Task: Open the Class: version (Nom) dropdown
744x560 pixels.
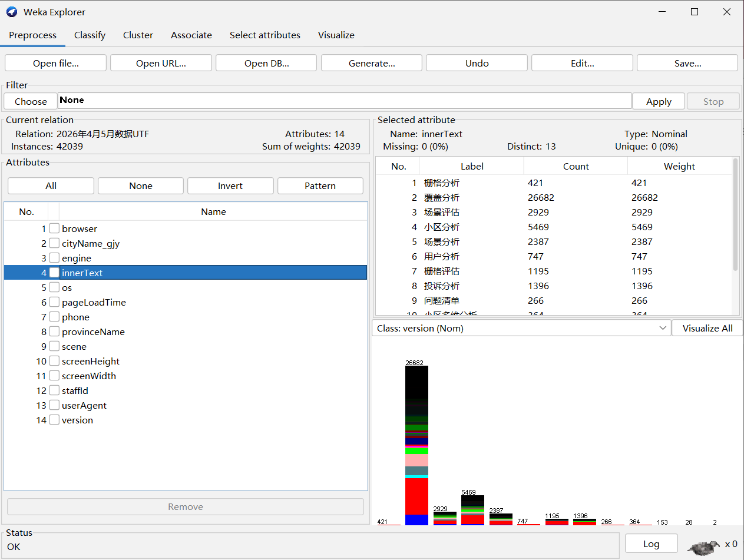Action: (x=521, y=328)
